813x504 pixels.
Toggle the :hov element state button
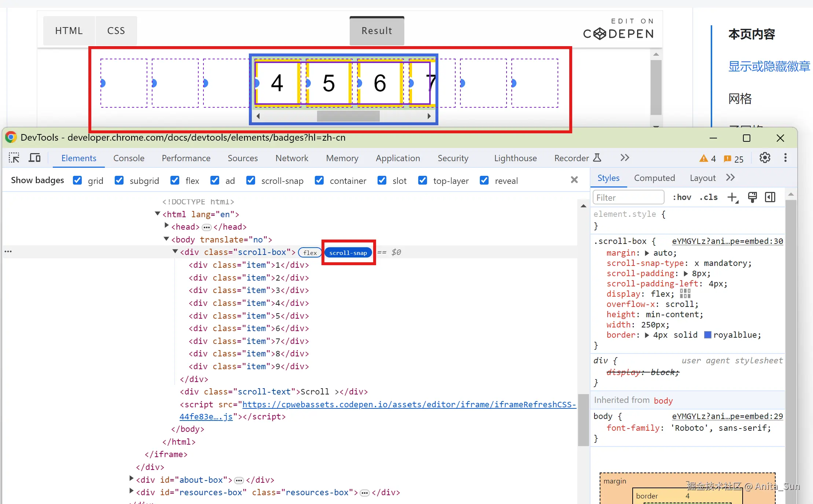pyautogui.click(x=682, y=197)
